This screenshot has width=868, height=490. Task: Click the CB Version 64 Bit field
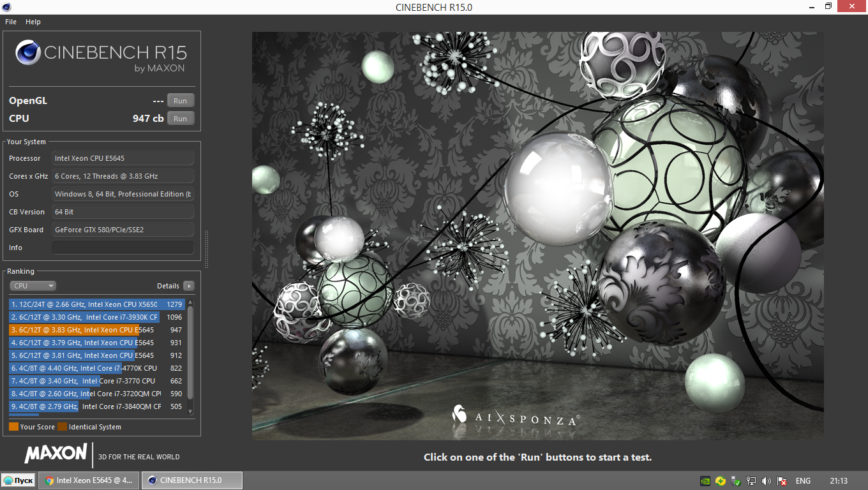point(123,212)
